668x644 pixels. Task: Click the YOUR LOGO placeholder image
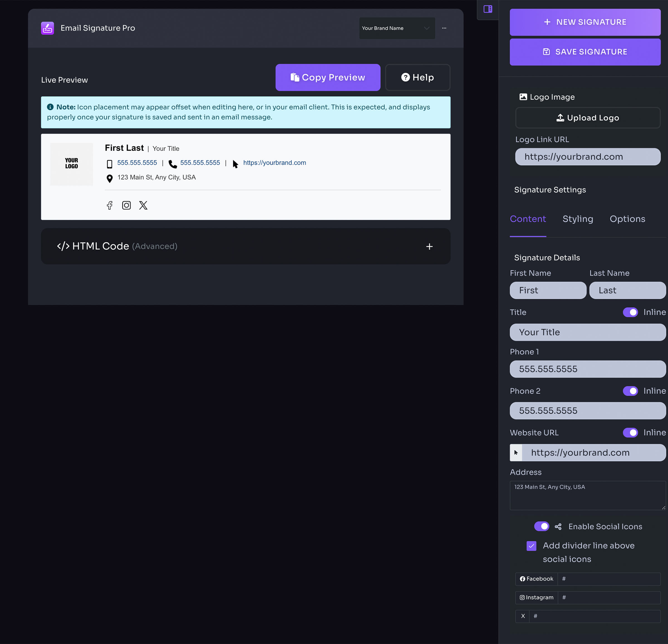pos(72,164)
